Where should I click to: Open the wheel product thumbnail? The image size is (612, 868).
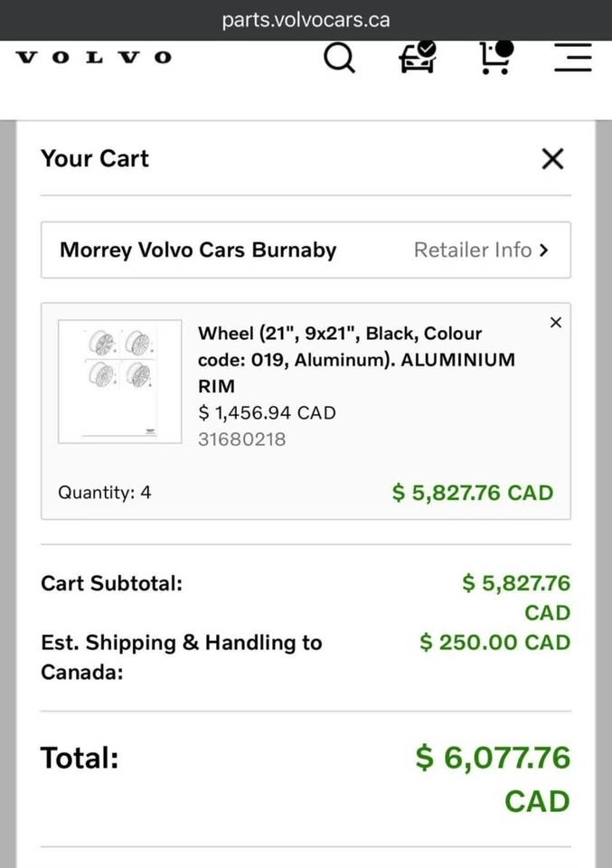tap(119, 381)
